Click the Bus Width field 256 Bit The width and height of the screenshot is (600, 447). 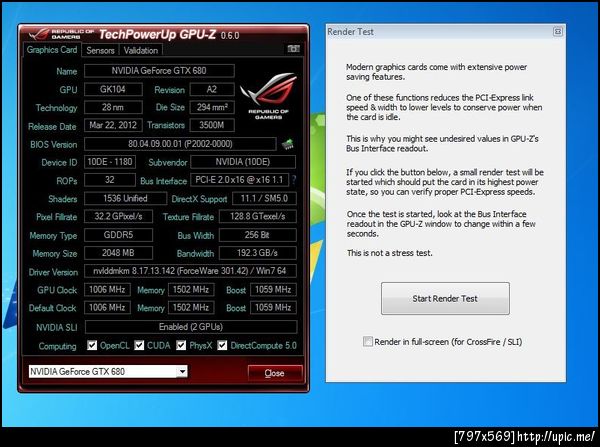pyautogui.click(x=258, y=235)
